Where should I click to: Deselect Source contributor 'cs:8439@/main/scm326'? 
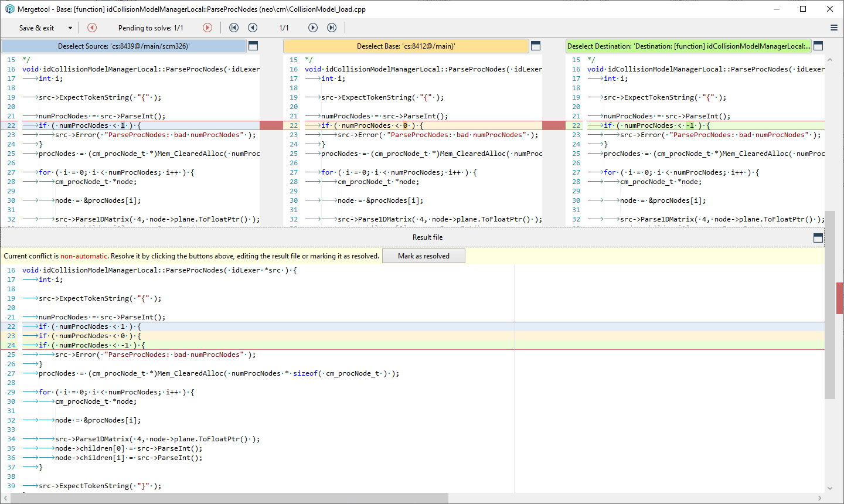pos(124,46)
